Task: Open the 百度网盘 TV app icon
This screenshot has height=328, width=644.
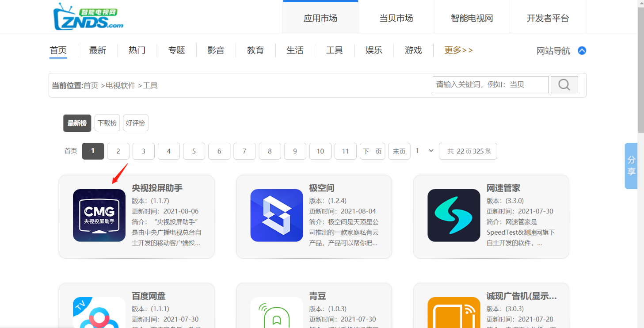Action: tap(99, 313)
